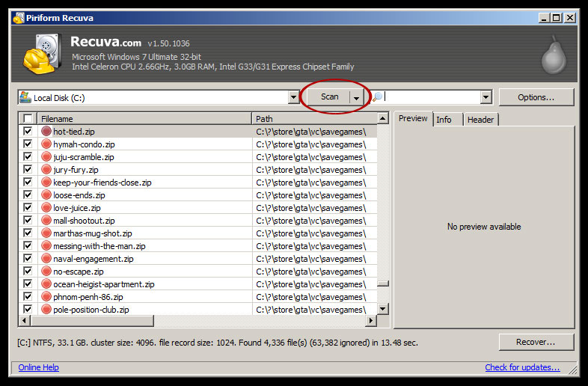Open the Online Help link
This screenshot has height=386, width=588.
click(39, 367)
